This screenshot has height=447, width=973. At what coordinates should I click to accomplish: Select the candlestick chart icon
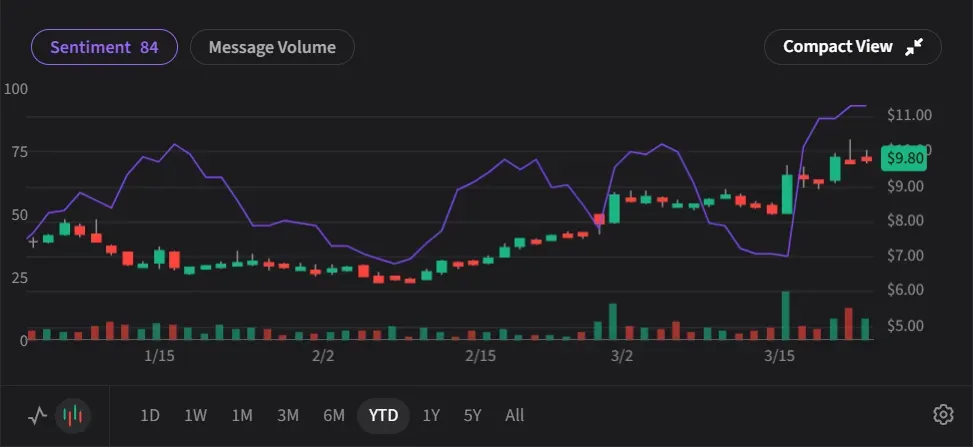73,415
